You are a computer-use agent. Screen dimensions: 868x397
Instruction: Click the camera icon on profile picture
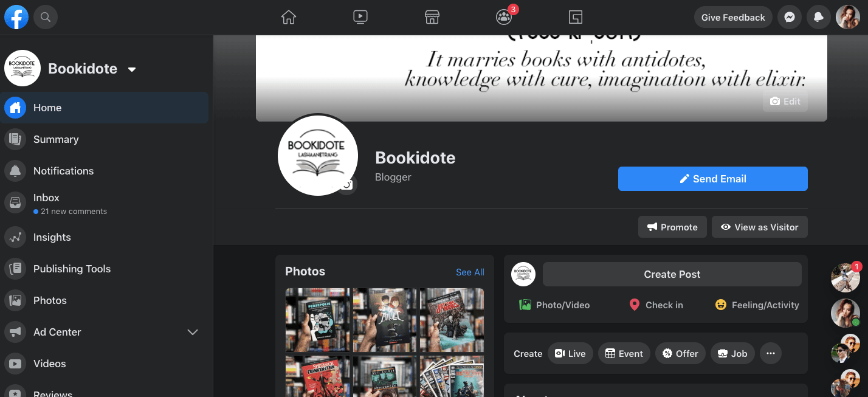[346, 185]
